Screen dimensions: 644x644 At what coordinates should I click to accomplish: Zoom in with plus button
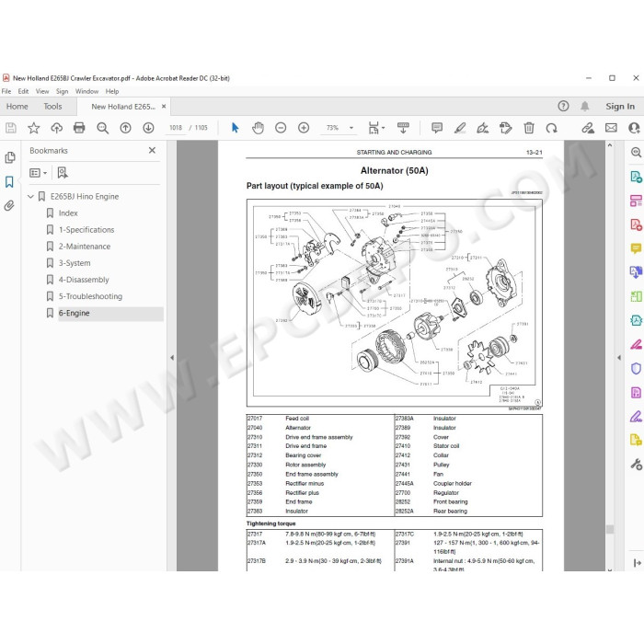click(x=304, y=128)
